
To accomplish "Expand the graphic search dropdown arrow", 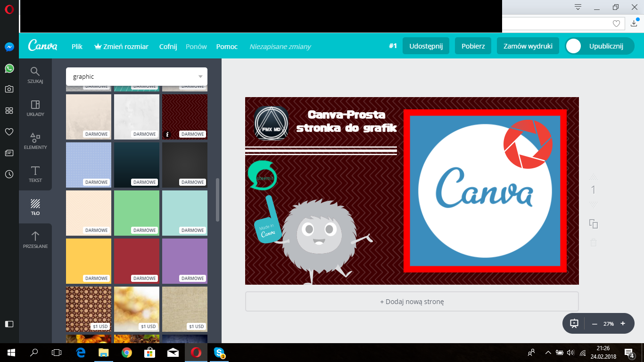I will 200,76.
